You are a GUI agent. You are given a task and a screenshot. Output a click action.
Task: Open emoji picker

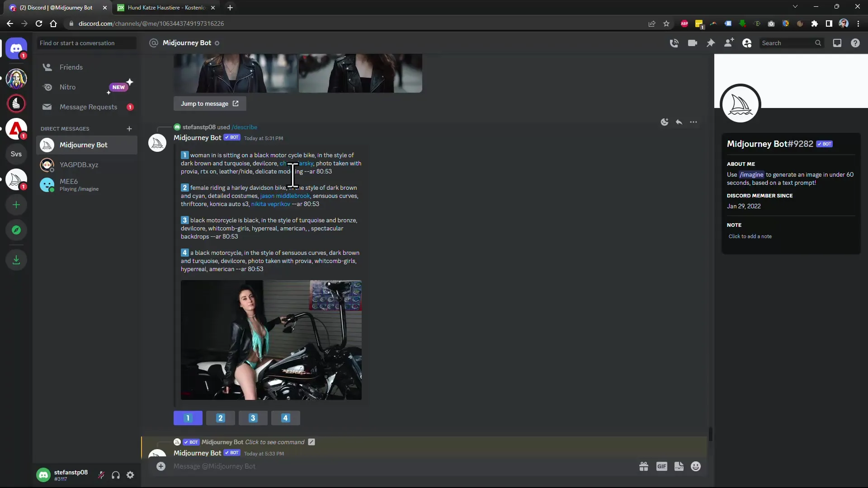(x=696, y=466)
